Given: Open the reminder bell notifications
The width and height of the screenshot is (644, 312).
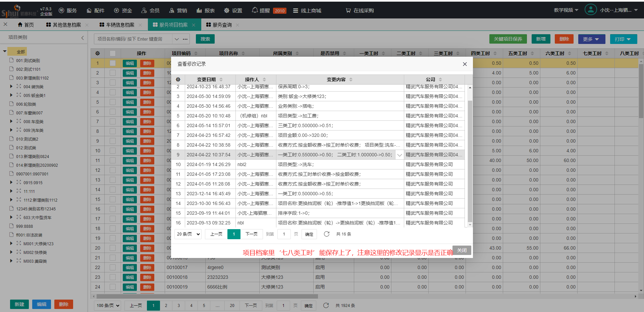Looking at the screenshot, I should click(255, 10).
